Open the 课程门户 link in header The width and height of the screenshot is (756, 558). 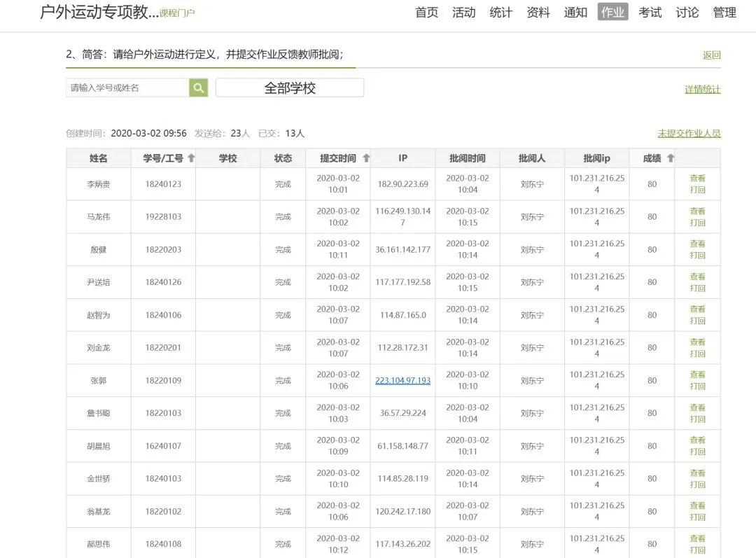(x=177, y=13)
